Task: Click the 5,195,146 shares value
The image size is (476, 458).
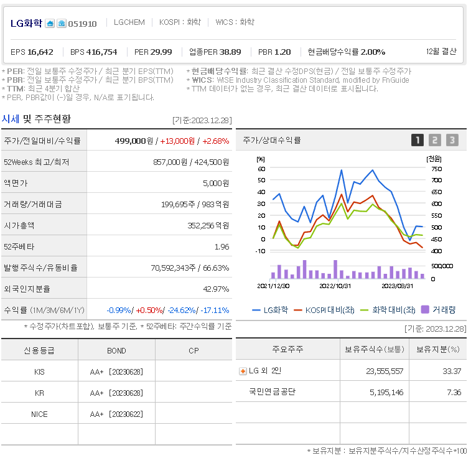Action: pyautogui.click(x=386, y=393)
